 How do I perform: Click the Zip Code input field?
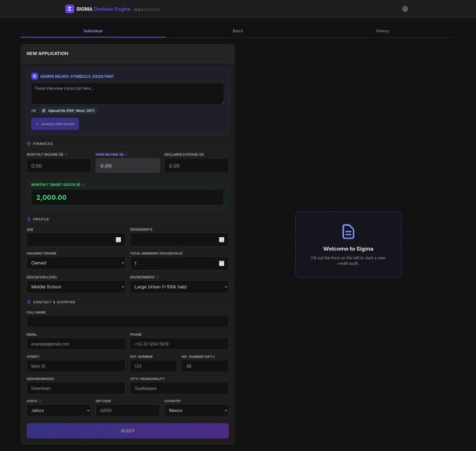tap(127, 410)
